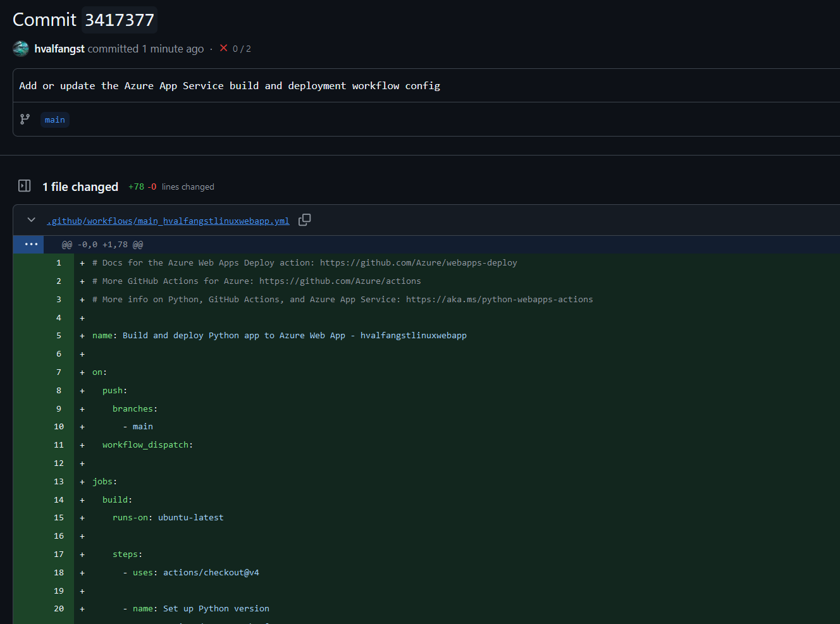The image size is (840, 624).
Task: Open the .github/workflows/main_hvalfangstlinuxwebapp.yml file link
Action: point(168,221)
